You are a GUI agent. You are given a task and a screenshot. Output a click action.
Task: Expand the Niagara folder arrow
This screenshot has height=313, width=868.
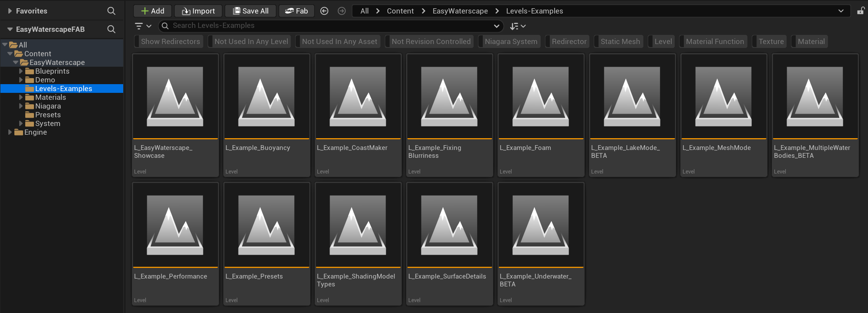coord(21,106)
